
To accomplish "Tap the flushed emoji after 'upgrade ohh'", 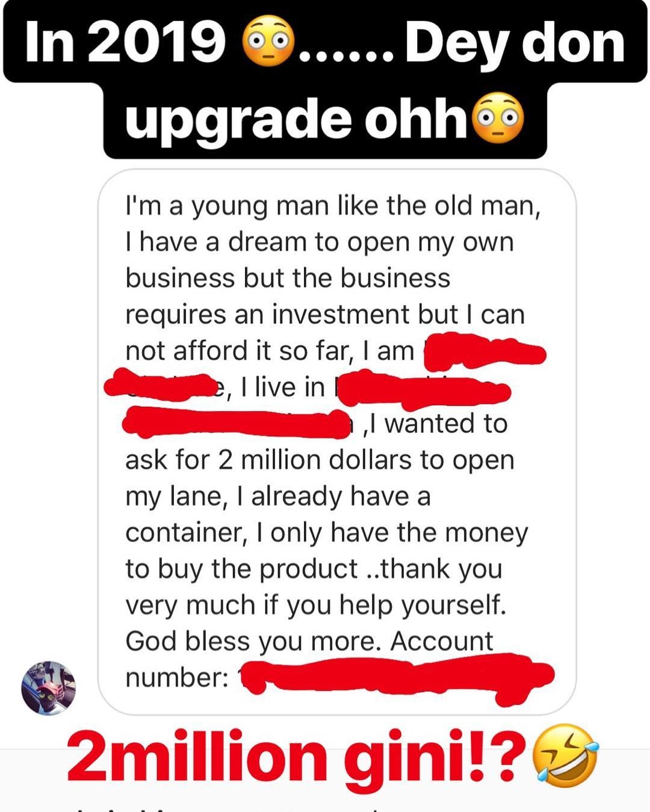I will click(x=500, y=116).
